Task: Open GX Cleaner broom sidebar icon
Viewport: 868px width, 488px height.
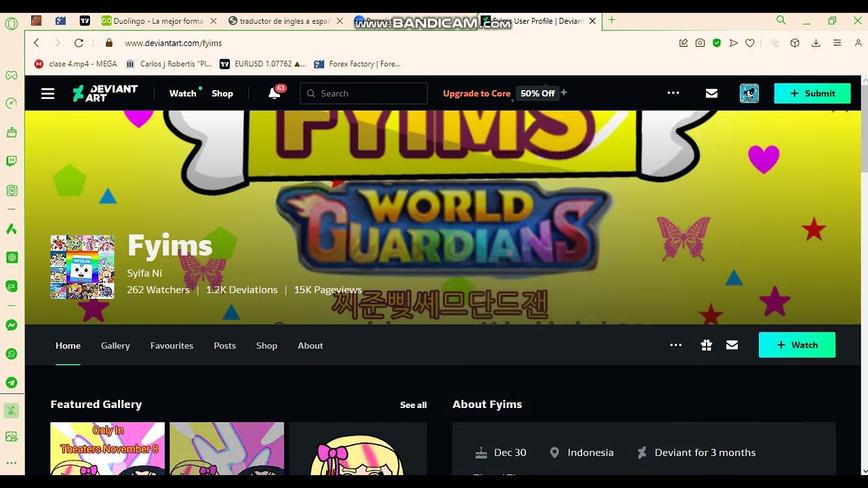Action: (12, 132)
